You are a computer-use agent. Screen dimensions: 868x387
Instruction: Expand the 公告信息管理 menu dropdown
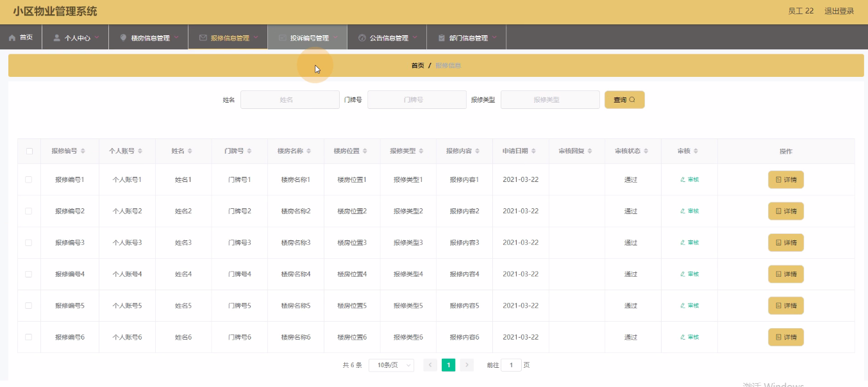414,38
